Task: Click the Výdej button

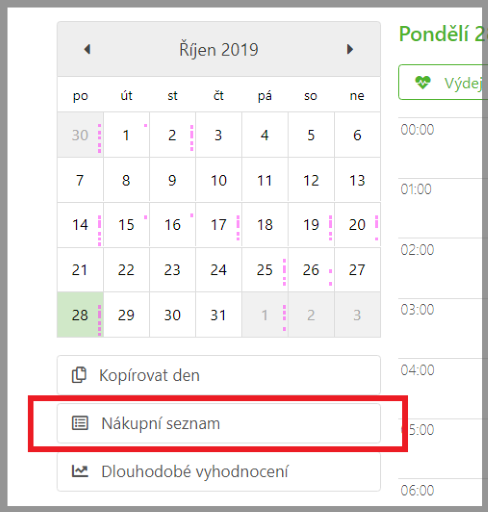Action: (x=443, y=82)
